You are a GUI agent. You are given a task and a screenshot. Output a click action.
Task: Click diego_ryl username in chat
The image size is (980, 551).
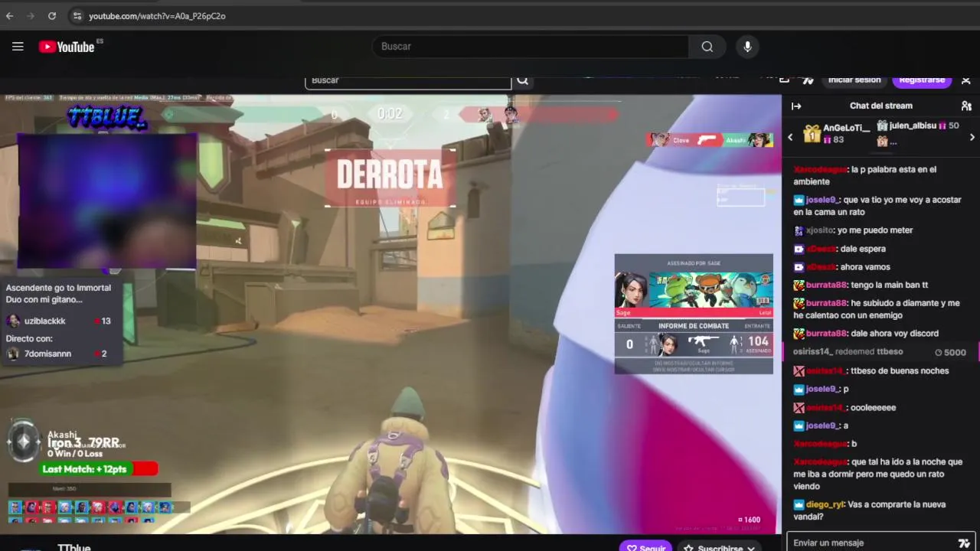click(825, 504)
